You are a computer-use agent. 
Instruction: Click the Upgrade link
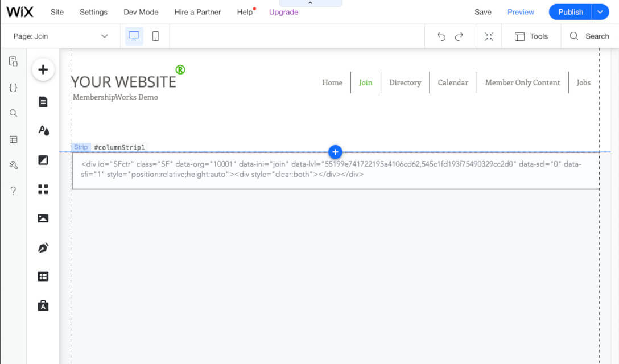[x=283, y=11]
